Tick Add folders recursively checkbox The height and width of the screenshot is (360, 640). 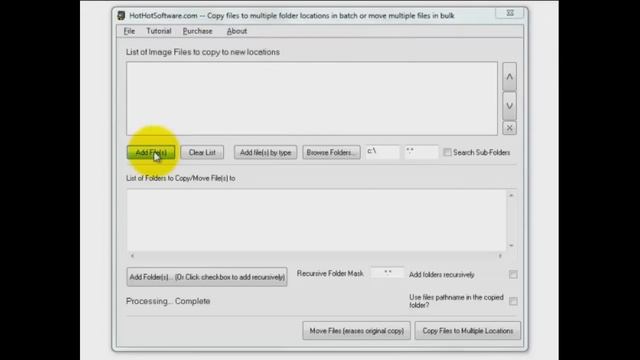click(513, 274)
